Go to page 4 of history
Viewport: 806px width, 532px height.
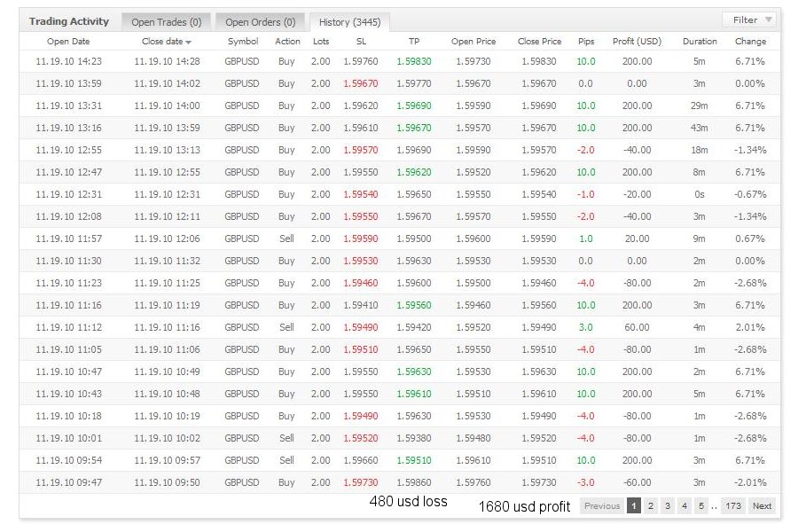[x=685, y=505]
